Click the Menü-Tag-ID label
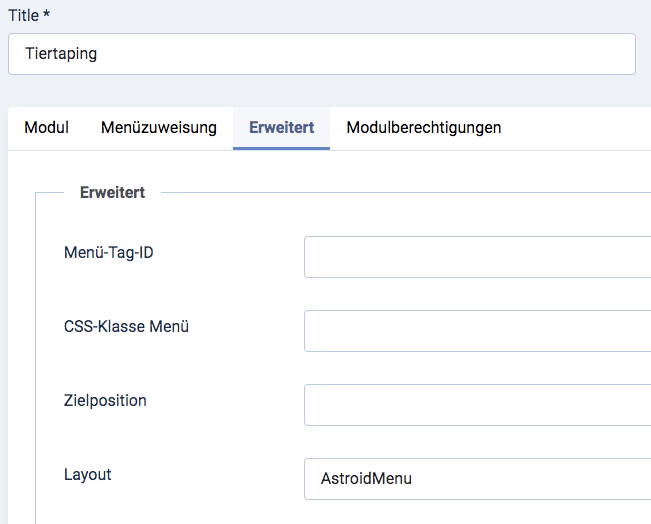 108,253
